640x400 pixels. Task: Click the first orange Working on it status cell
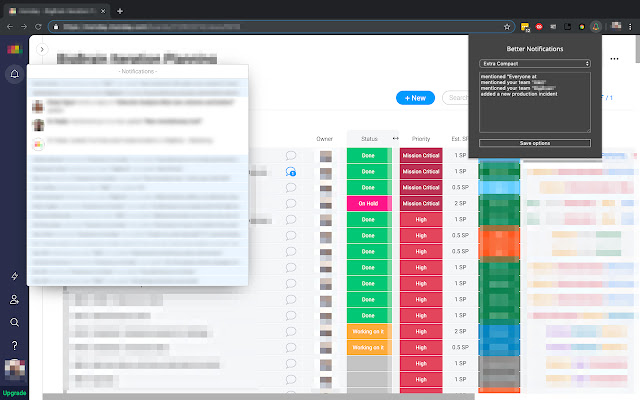click(369, 331)
